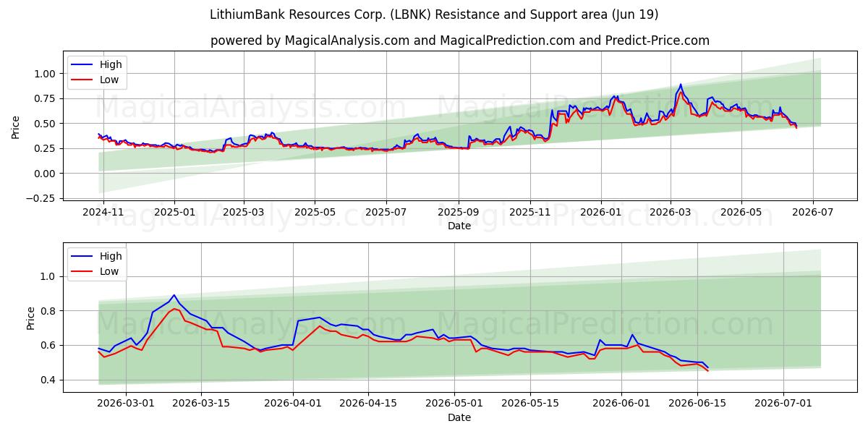Image resolution: width=868 pixels, height=434 pixels.
Task: Click the highest High-line peak, bottom chart
Action: click(x=174, y=295)
